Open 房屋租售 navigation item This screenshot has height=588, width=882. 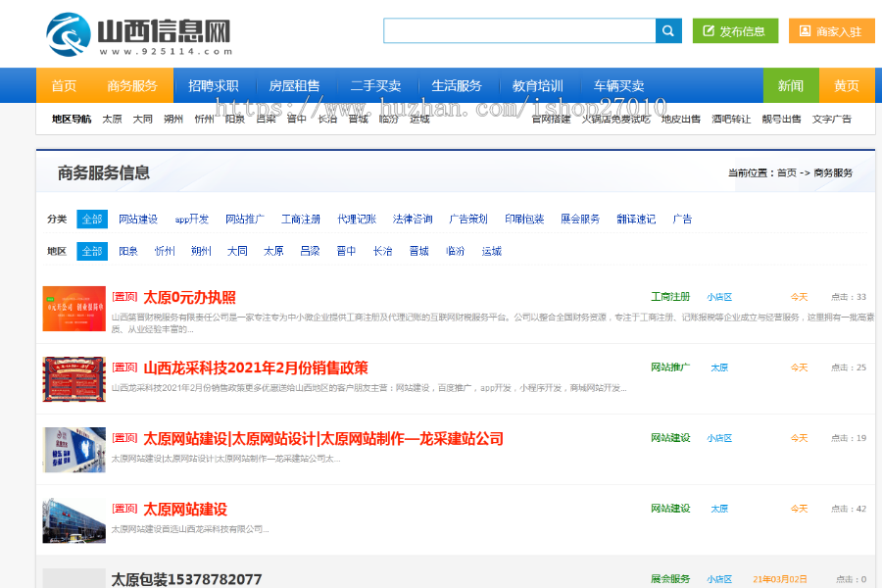295,85
